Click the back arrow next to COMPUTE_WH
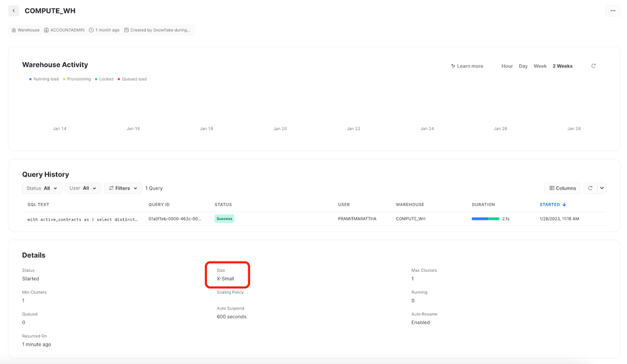Screen dimensions: 627x364 click(x=13, y=11)
